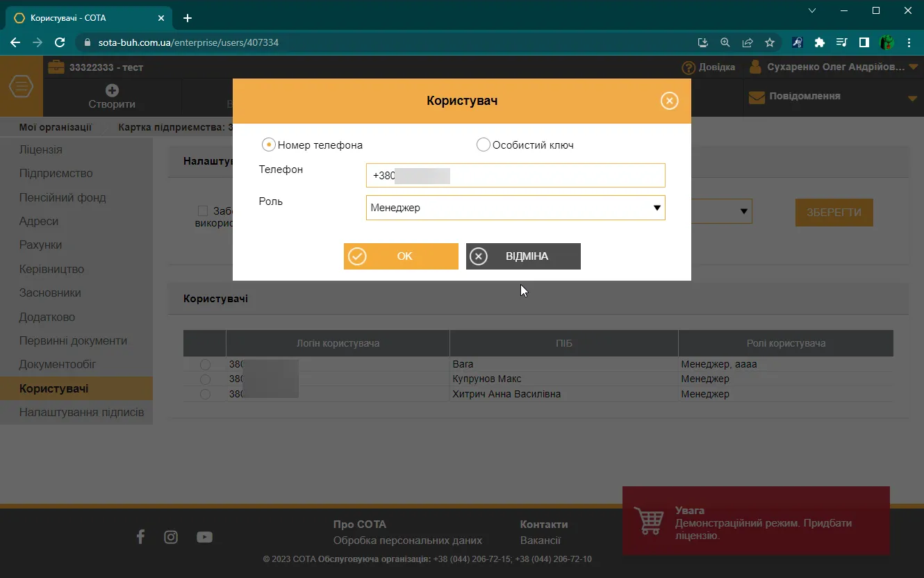The height and width of the screenshot is (578, 924).
Task: Open Обробка персональних даних link
Action: pos(408,540)
